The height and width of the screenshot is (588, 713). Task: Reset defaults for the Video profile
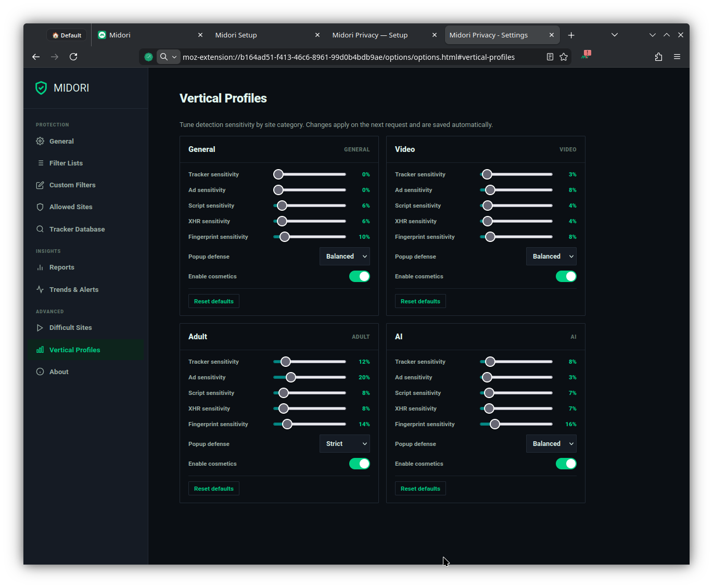(x=421, y=301)
